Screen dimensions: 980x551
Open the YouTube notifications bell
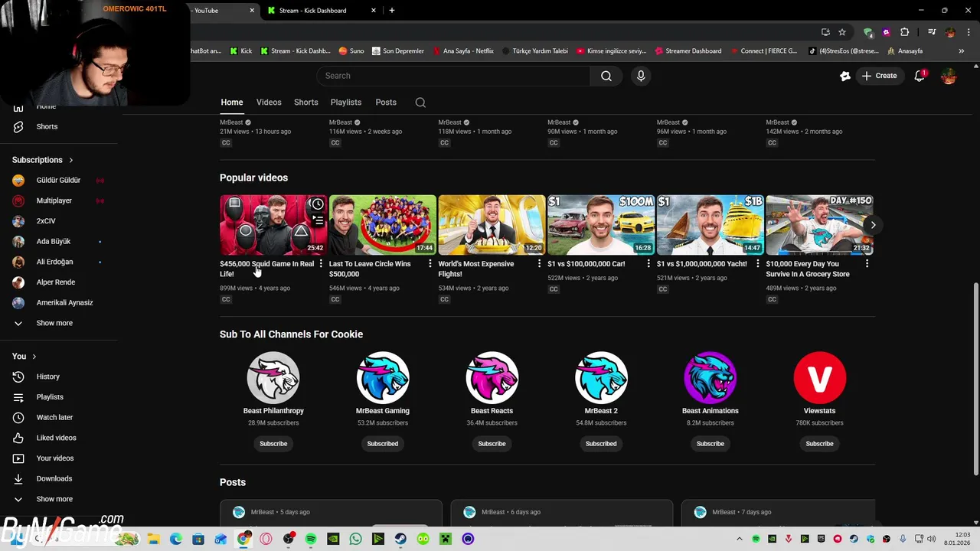(920, 76)
